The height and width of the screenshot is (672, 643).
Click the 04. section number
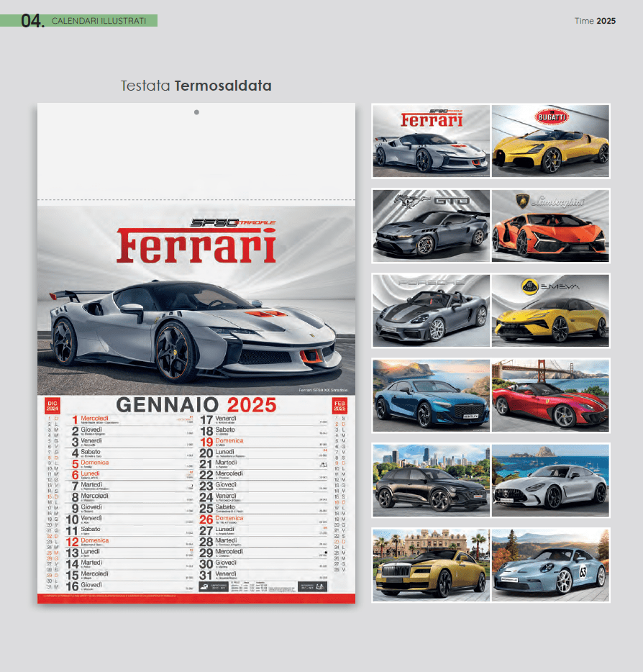click(x=32, y=21)
